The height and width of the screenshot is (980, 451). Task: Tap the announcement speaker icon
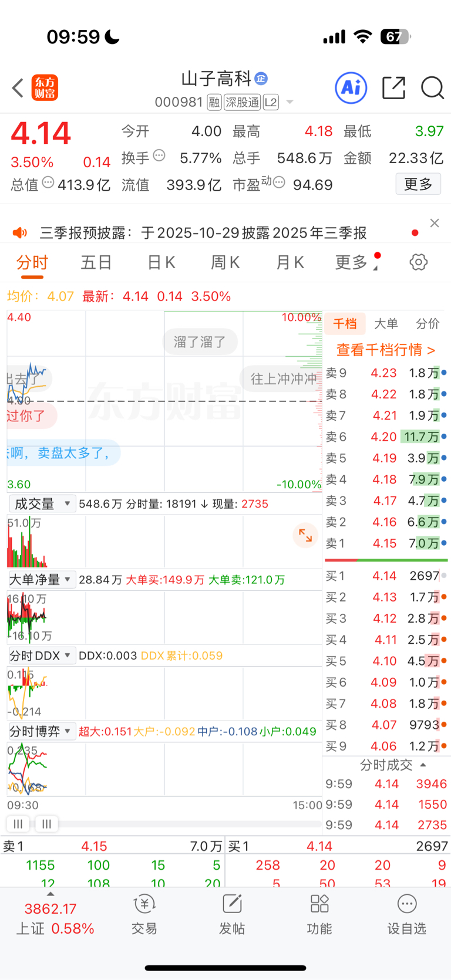(20, 233)
